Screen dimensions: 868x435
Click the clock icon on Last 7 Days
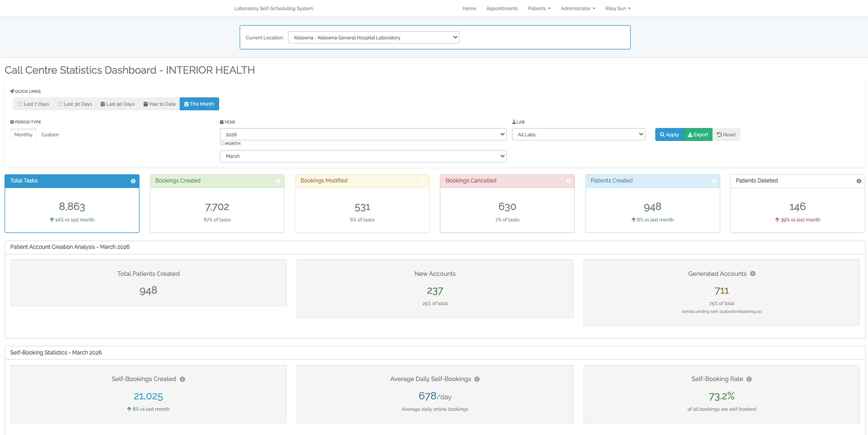[20, 104]
